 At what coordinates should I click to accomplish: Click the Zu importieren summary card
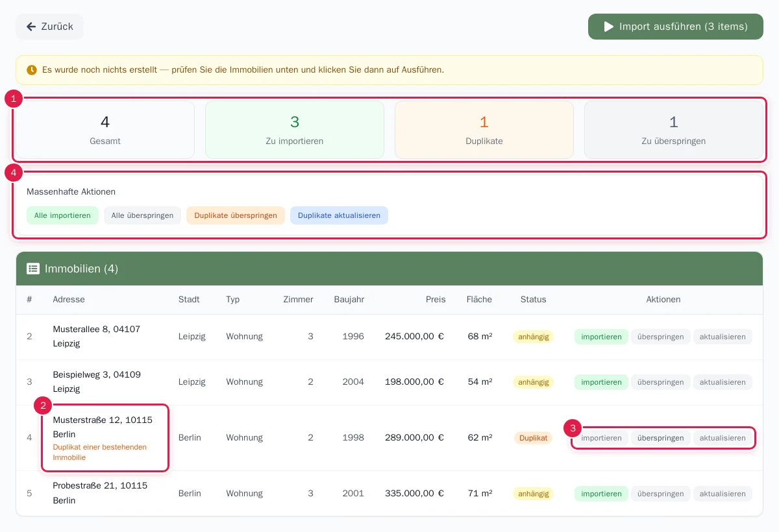tap(295, 130)
